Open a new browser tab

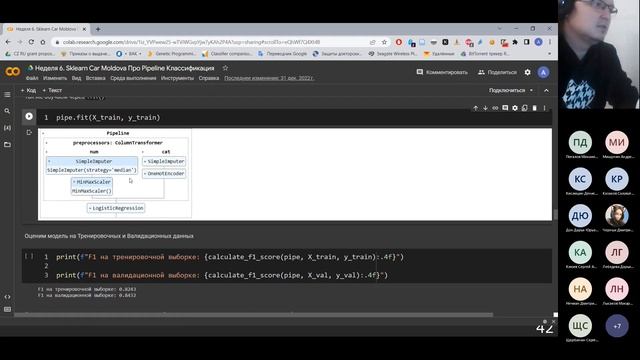98,29
